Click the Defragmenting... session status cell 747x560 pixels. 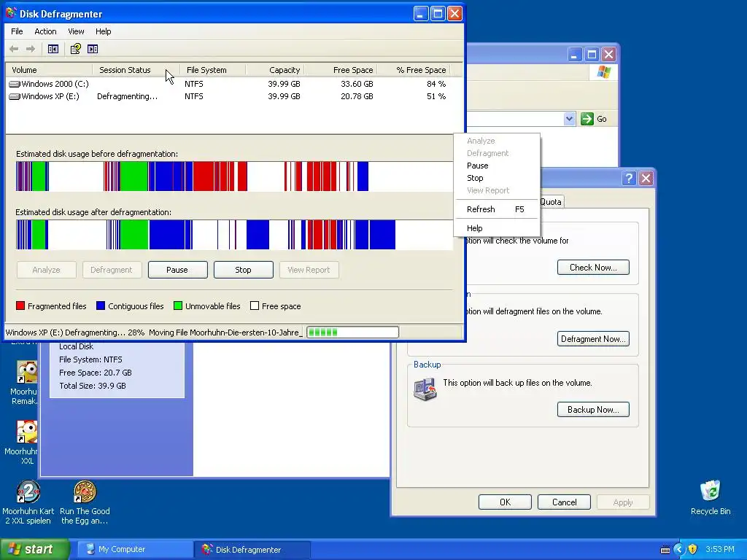point(127,96)
